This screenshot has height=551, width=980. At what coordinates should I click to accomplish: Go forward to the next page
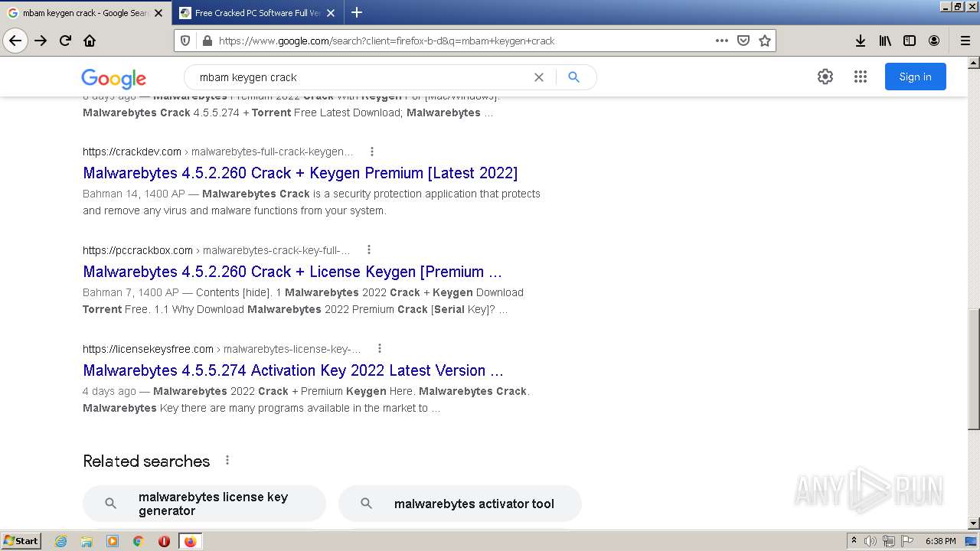(x=41, y=41)
